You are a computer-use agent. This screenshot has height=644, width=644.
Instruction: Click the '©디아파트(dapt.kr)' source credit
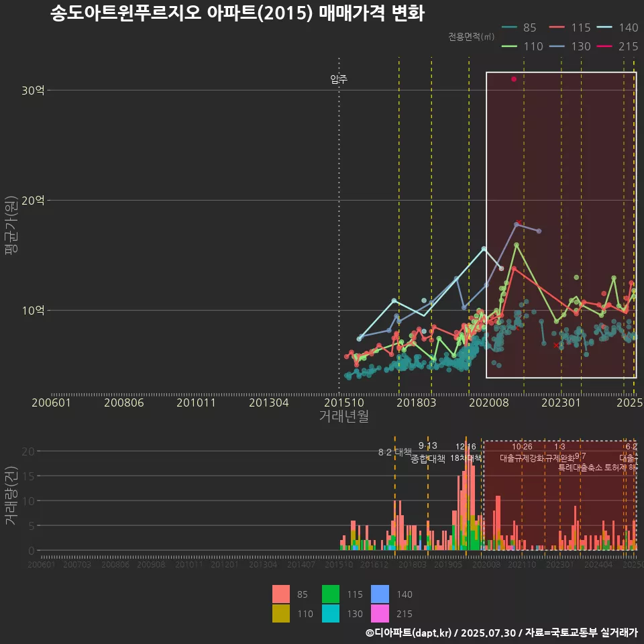(x=409, y=633)
